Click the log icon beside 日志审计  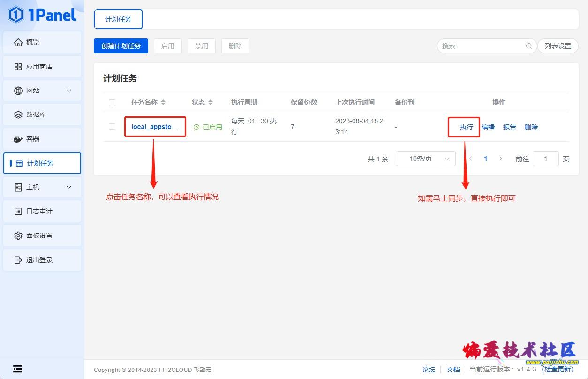click(x=18, y=211)
